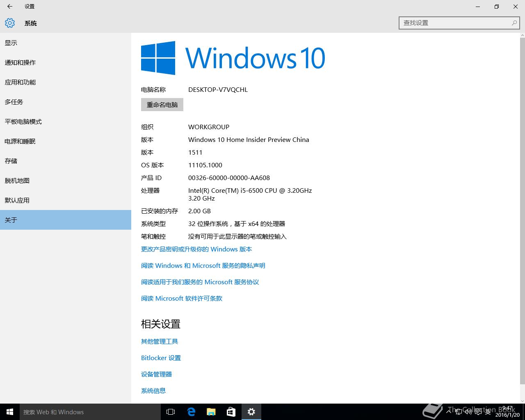Open Windows 和 Microsoft 服务的隐私声明 link
This screenshot has height=420, width=525.
[203, 265]
